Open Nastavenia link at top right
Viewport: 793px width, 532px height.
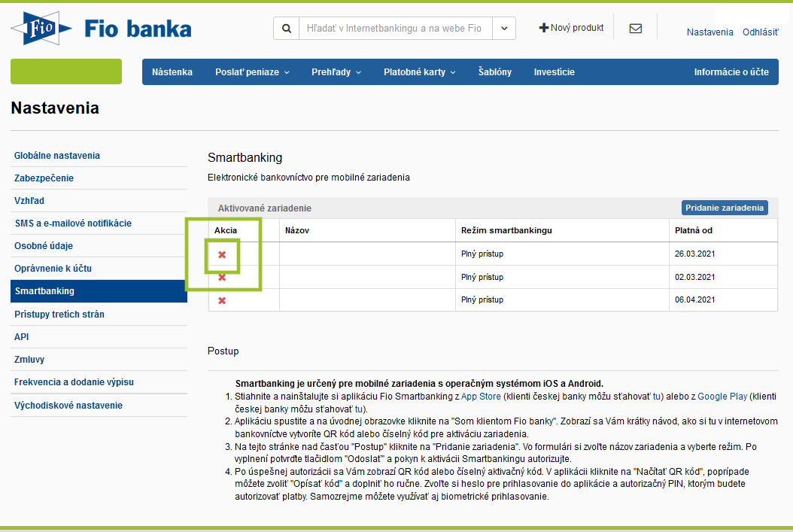(x=709, y=32)
